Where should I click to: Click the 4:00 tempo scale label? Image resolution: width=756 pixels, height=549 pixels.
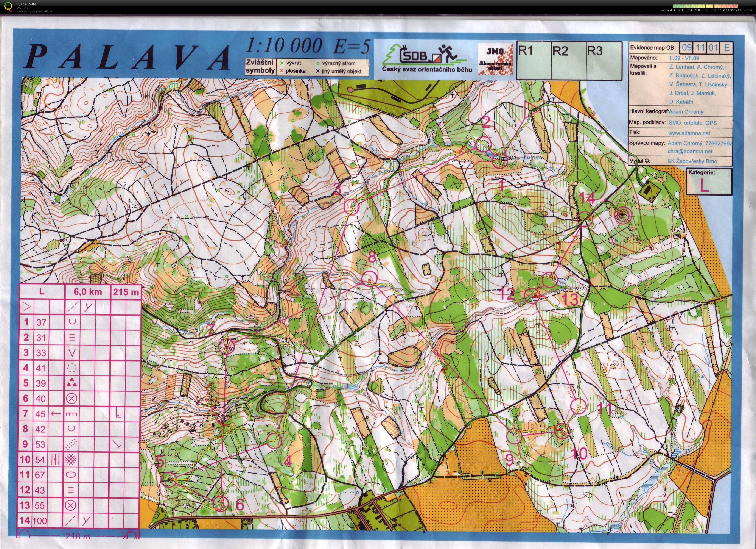(673, 10)
